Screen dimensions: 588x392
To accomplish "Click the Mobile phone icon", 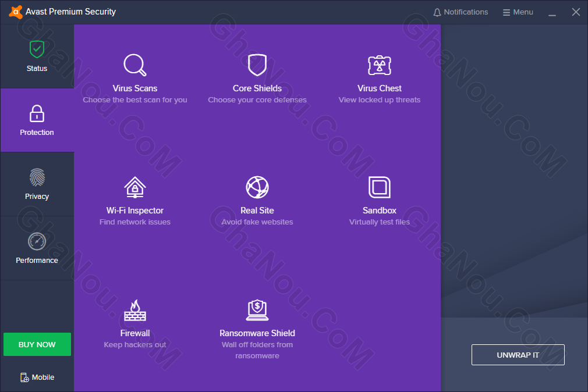I will click(24, 377).
